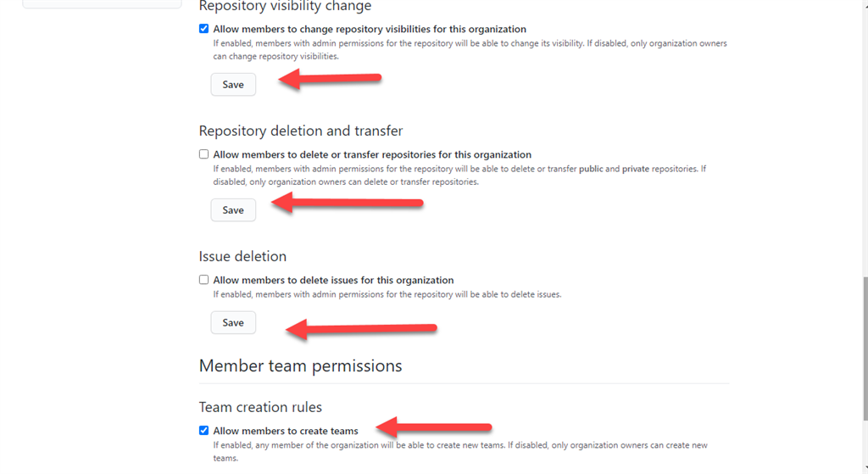Click the 'Allow members to change repository visibilities' label
Screen dimensions: 868x474
point(370,29)
